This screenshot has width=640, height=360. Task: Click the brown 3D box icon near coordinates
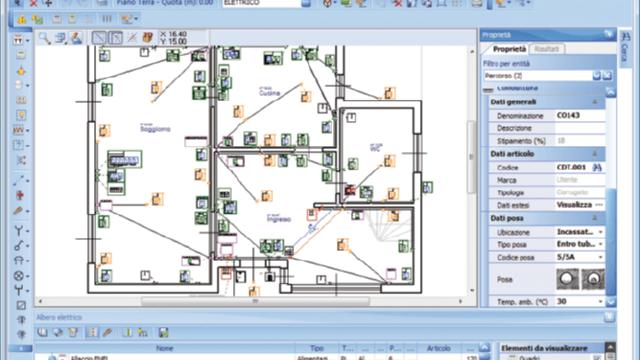147,38
